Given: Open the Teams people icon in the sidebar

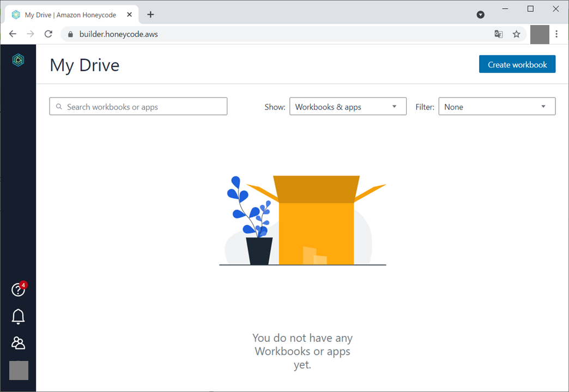Looking at the screenshot, I should coord(18,342).
